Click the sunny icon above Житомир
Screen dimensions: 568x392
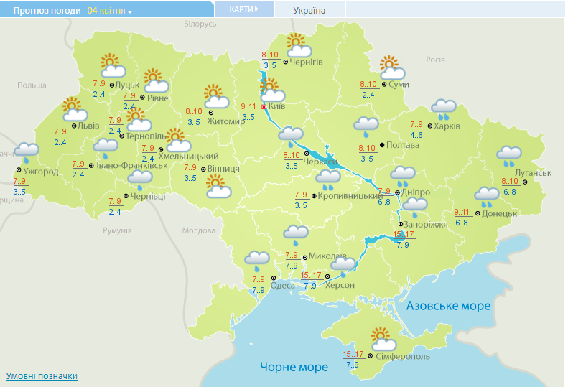coord(215,95)
